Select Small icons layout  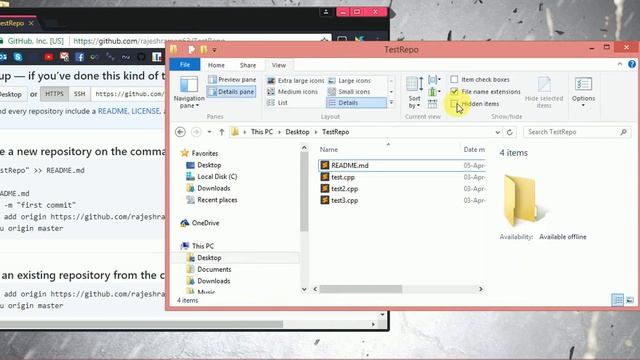pos(349,92)
